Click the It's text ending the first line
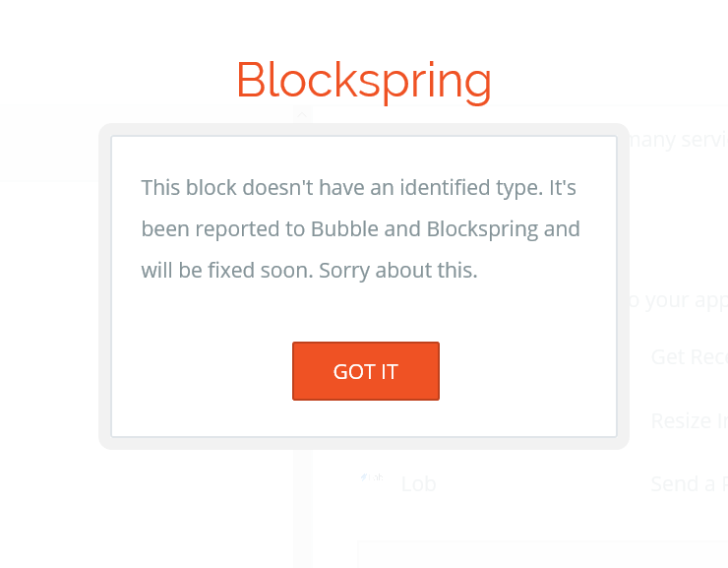 click(563, 188)
